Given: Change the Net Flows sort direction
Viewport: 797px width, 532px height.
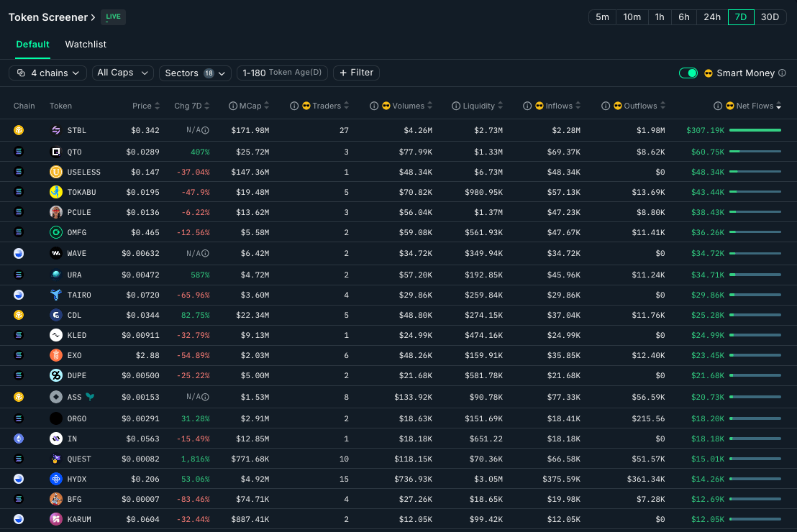Looking at the screenshot, I should 779,106.
